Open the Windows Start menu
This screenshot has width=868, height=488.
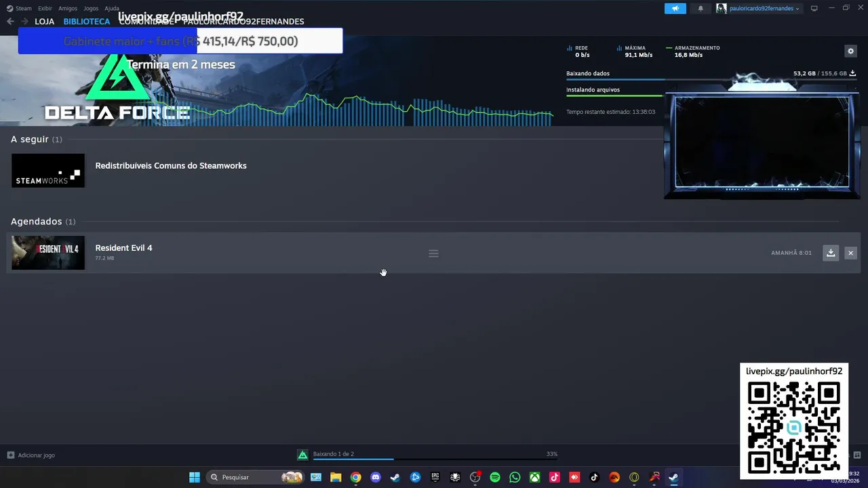point(195,477)
